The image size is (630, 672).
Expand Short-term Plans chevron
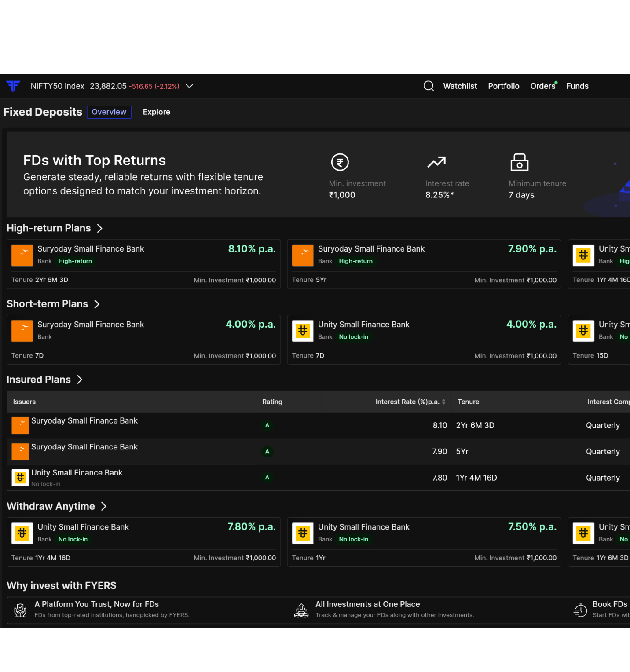[x=97, y=304]
